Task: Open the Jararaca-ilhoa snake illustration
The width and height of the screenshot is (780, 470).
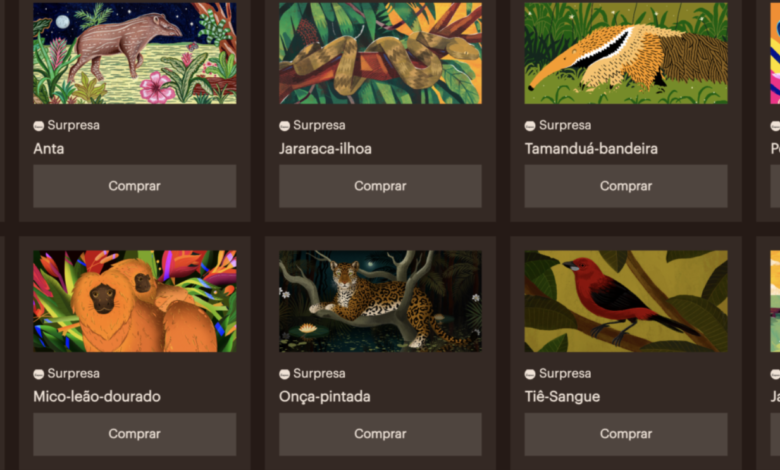Action: pyautogui.click(x=380, y=53)
